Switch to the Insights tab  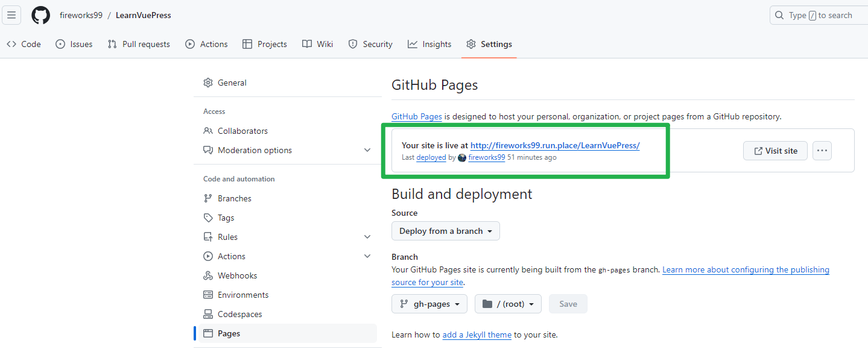429,44
